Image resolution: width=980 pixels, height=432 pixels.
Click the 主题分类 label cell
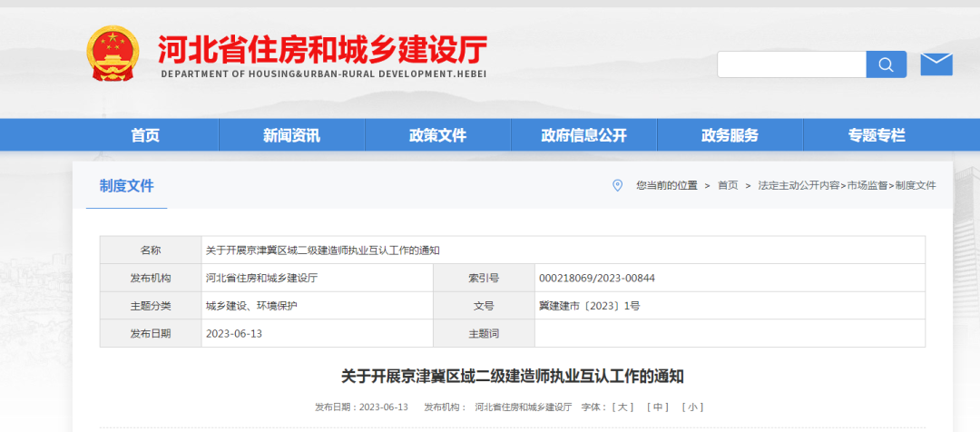(x=151, y=307)
